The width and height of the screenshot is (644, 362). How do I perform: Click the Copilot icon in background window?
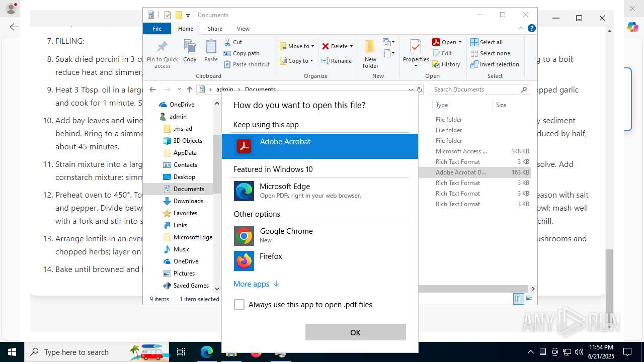(x=632, y=27)
